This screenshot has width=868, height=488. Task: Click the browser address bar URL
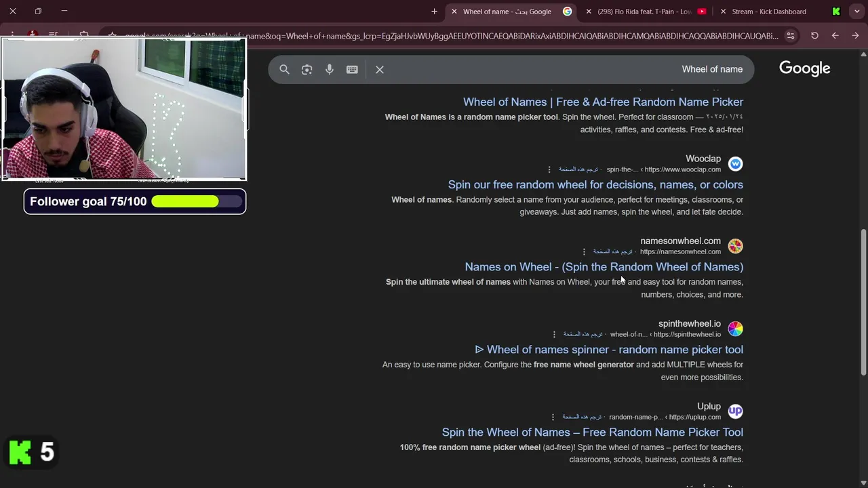click(x=451, y=36)
